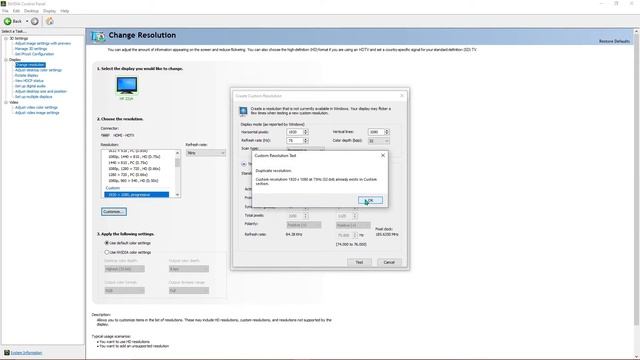Screen dimensions: 640x360
Task: Select Use NVIDIA color settings radio
Action: click(107, 252)
